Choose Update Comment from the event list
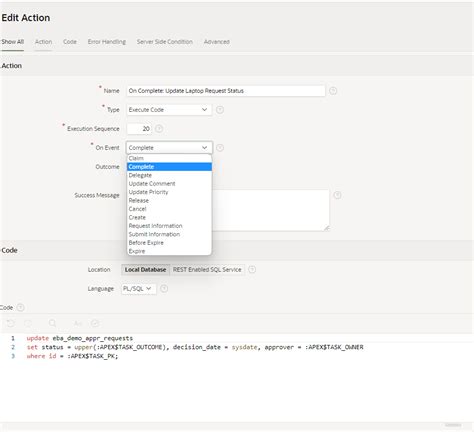474x432 pixels. [x=169, y=184]
